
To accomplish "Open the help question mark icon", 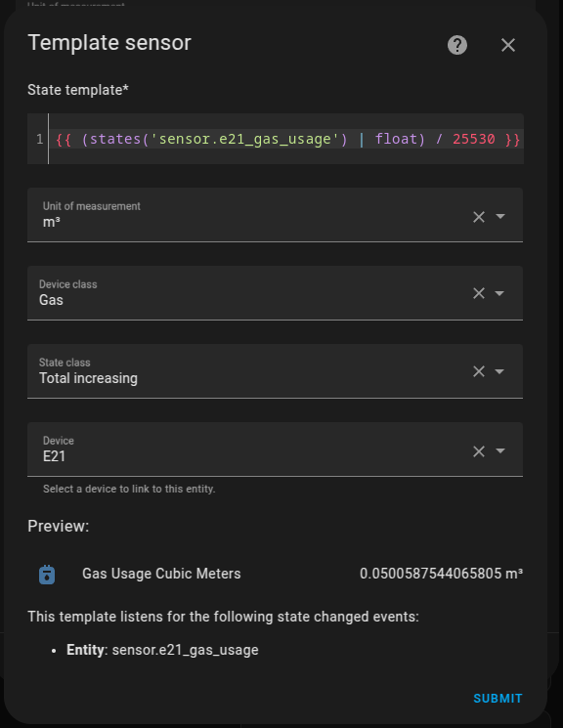I will (457, 45).
